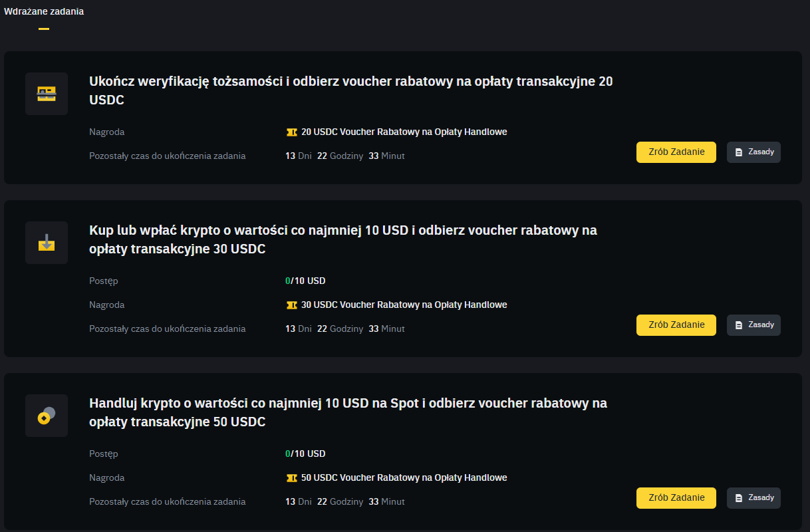Click '20 USDC Voucher Rabatowy na Opłaty Handlowe' text
The height and width of the screenshot is (532, 810).
404,132
